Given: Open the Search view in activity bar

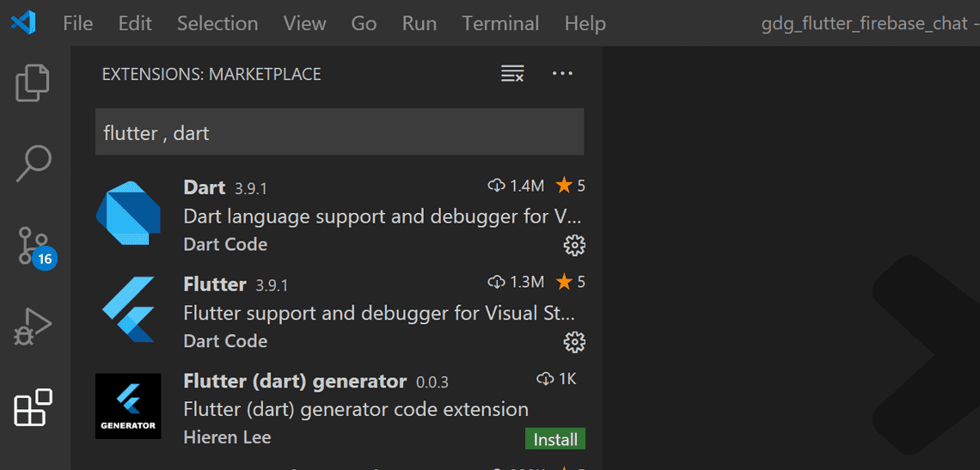Looking at the screenshot, I should click(x=33, y=163).
